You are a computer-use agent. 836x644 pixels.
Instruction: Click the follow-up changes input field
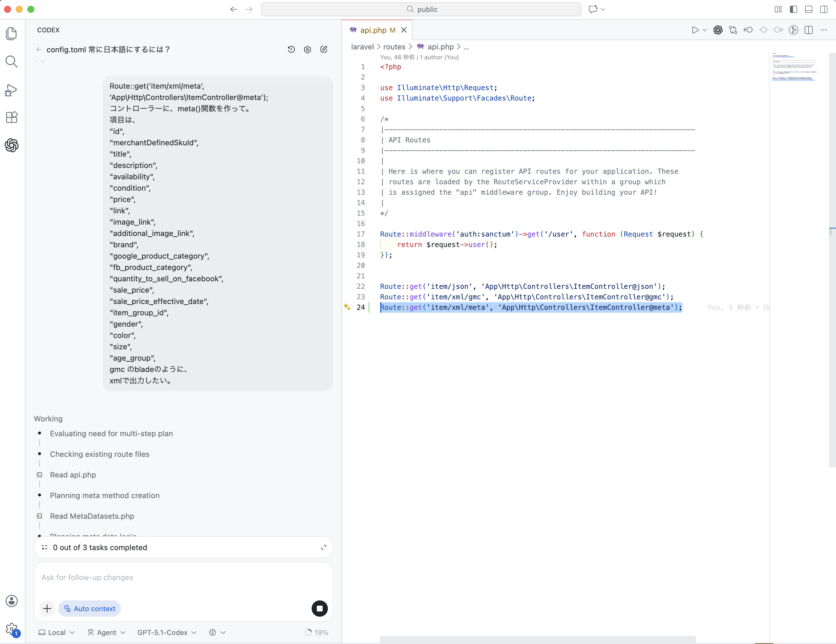point(183,577)
